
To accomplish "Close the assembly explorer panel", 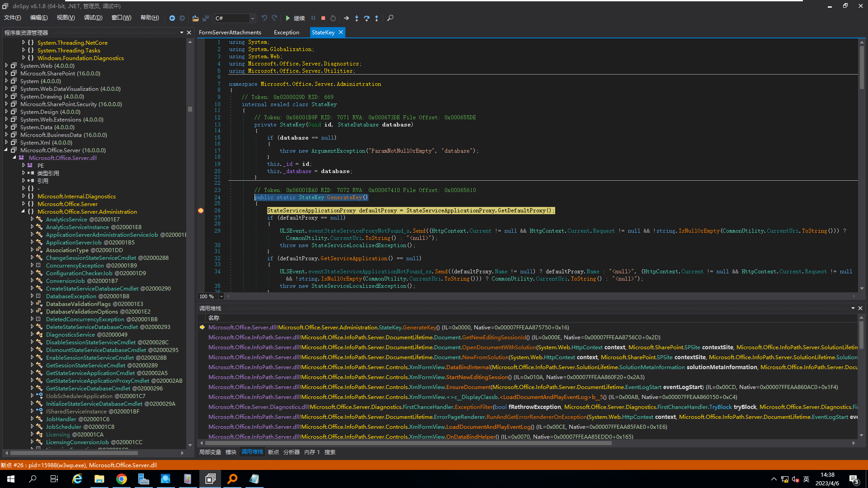I will (x=189, y=33).
